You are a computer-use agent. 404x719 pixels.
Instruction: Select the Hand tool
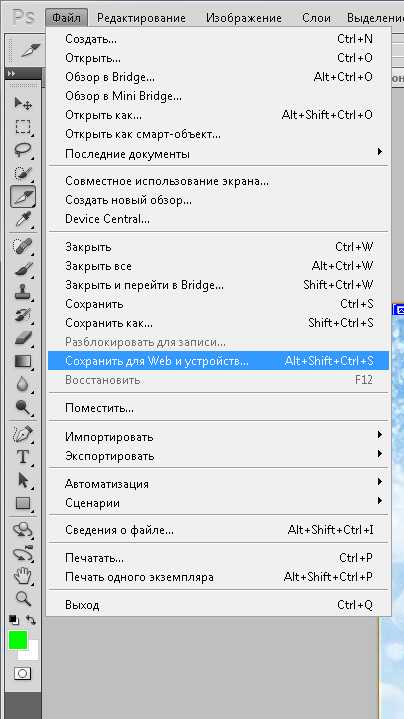click(x=22, y=575)
